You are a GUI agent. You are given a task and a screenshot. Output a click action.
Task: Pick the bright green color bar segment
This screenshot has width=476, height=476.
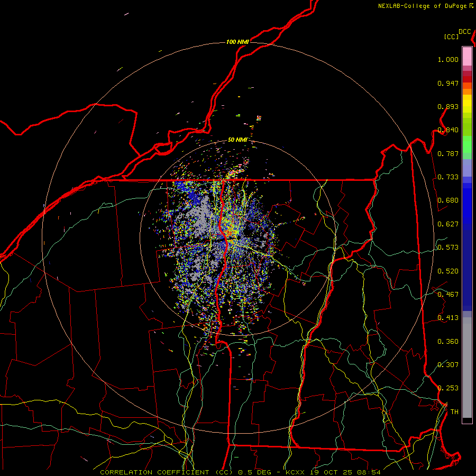[x=467, y=144]
